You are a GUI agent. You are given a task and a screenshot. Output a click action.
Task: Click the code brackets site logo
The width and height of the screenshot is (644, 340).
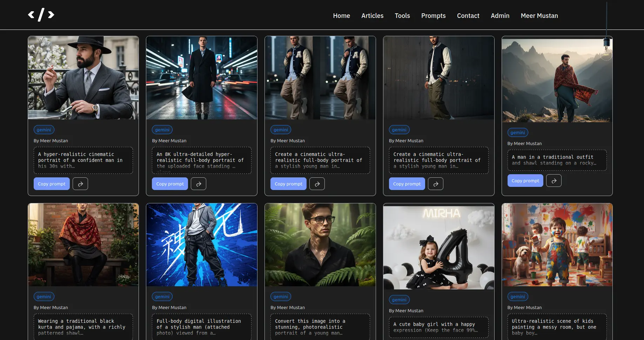pyautogui.click(x=41, y=15)
